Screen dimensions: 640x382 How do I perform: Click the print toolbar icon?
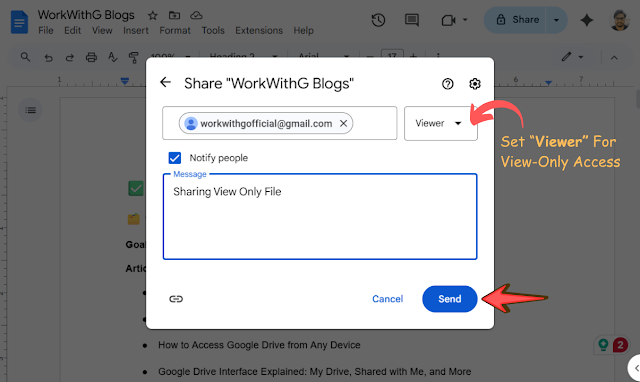click(91, 57)
